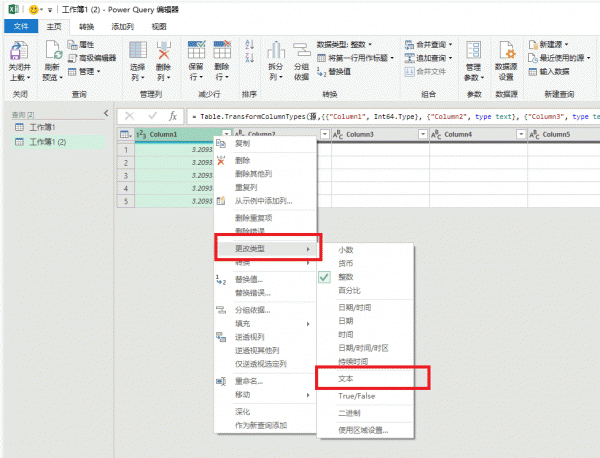Screen dimensions: 600x458
Task: Click Rename (重命名...) in context menu
Action: [249, 381]
